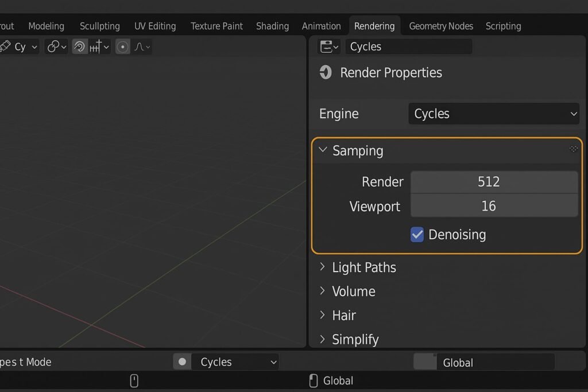Open the bottom Cycles engine dropdown
This screenshot has width=588, height=392.
(235, 362)
